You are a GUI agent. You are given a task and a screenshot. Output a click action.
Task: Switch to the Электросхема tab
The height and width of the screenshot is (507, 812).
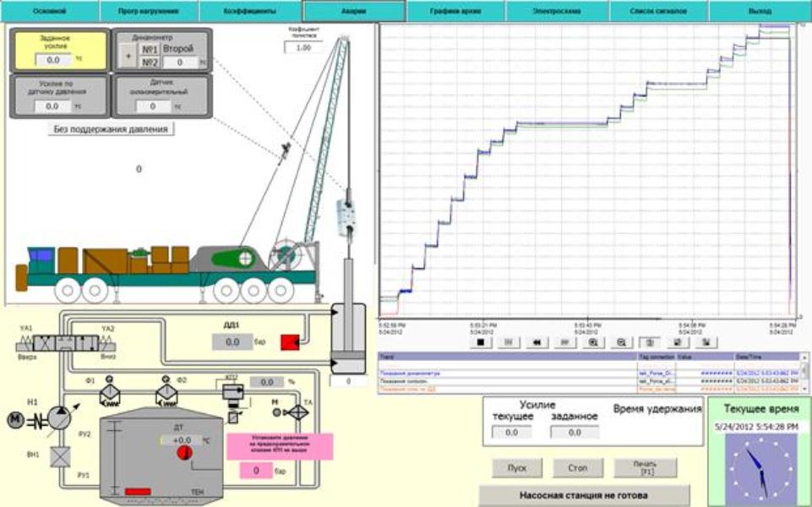556,12
